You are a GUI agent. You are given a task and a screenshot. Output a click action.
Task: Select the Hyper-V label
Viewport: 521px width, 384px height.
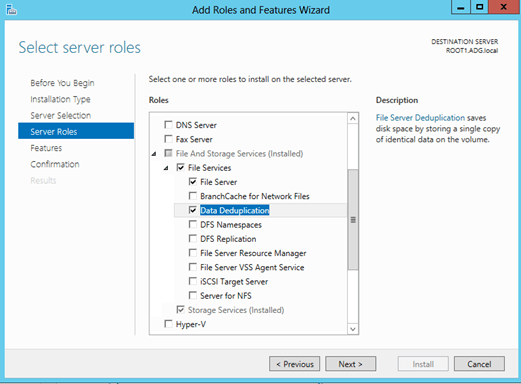pyautogui.click(x=191, y=324)
